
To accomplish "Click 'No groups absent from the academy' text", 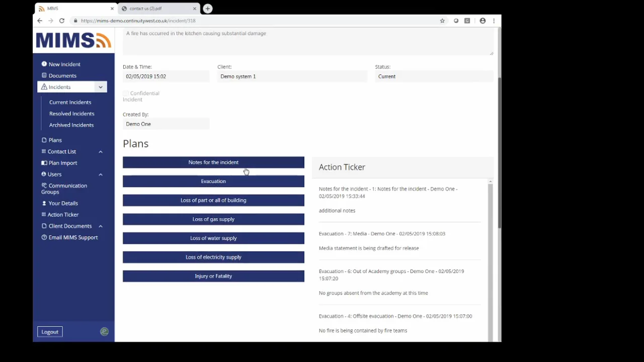I will pos(373,293).
